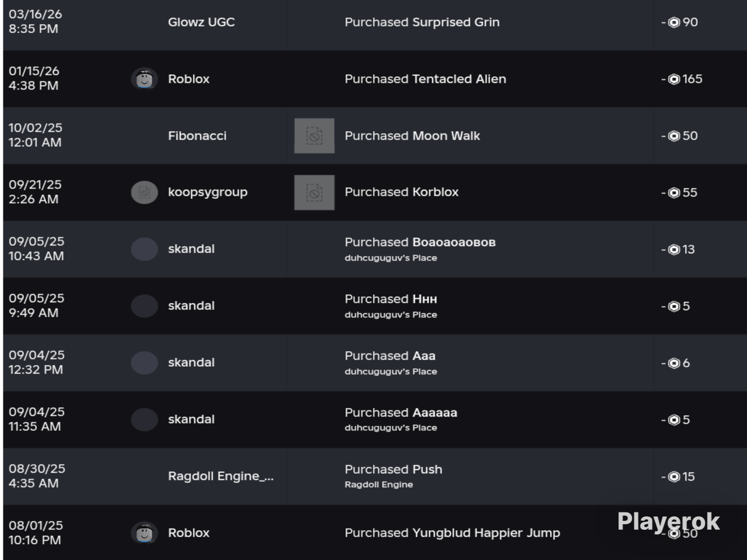
Task: Open the Yungblud Happier Jump item link
Action: click(x=486, y=533)
